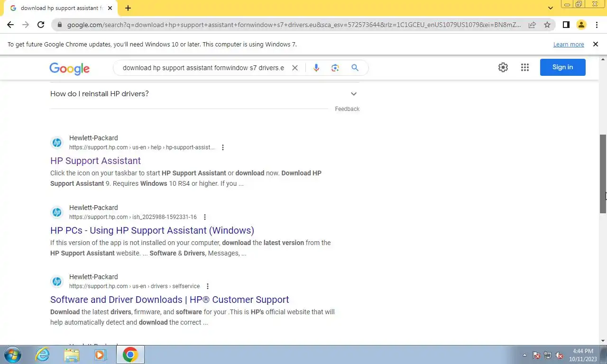Open options menu for hp-support-assistant result
Screen dimensions: 607x364
(x=223, y=147)
